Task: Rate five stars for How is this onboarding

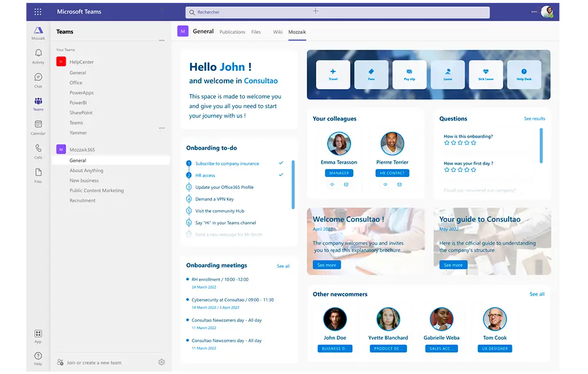Action: pyautogui.click(x=474, y=143)
